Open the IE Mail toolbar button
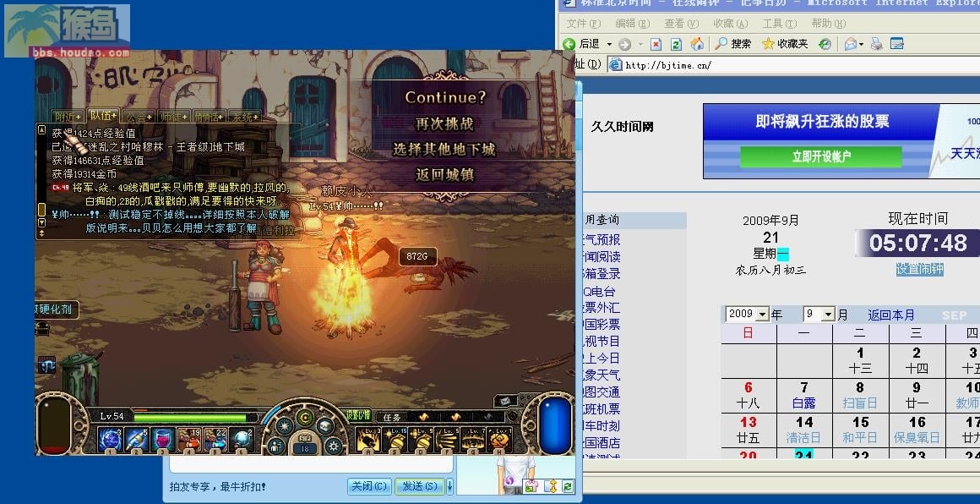This screenshot has width=980, height=504. click(x=851, y=44)
